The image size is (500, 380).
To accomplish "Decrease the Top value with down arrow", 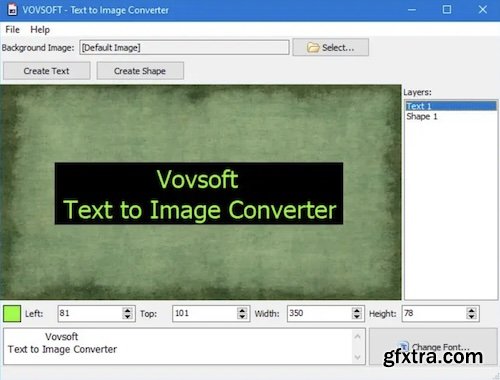I will coord(242,317).
